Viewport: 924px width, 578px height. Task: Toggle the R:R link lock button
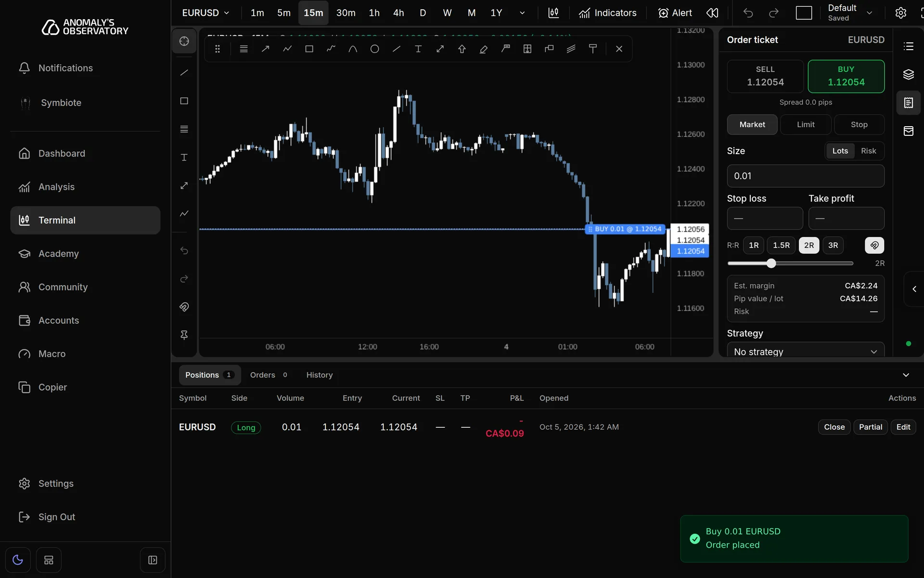pyautogui.click(x=874, y=245)
